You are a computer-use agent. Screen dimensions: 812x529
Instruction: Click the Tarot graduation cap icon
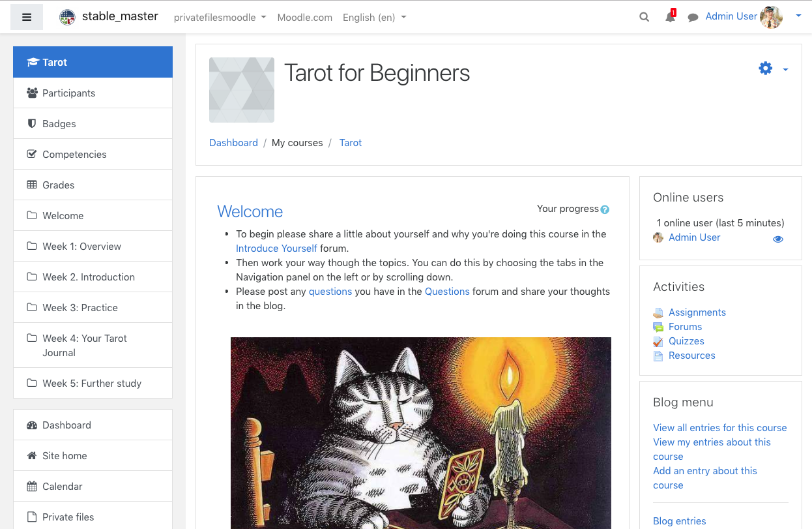click(33, 62)
